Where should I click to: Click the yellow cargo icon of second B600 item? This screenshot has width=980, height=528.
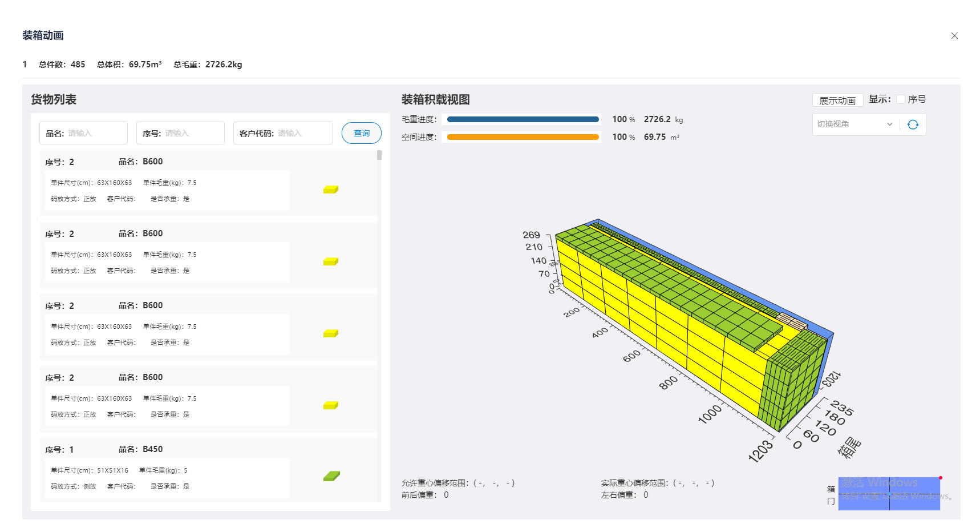point(330,261)
